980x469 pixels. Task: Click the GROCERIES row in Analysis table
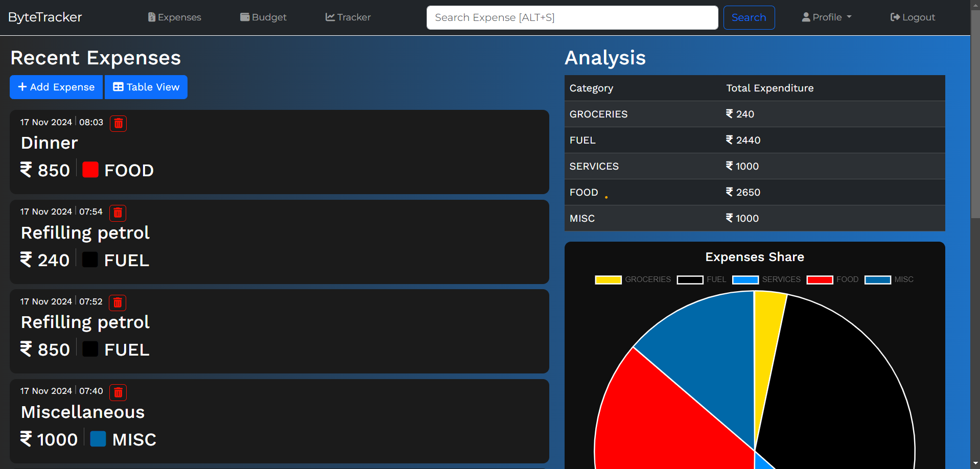click(755, 114)
